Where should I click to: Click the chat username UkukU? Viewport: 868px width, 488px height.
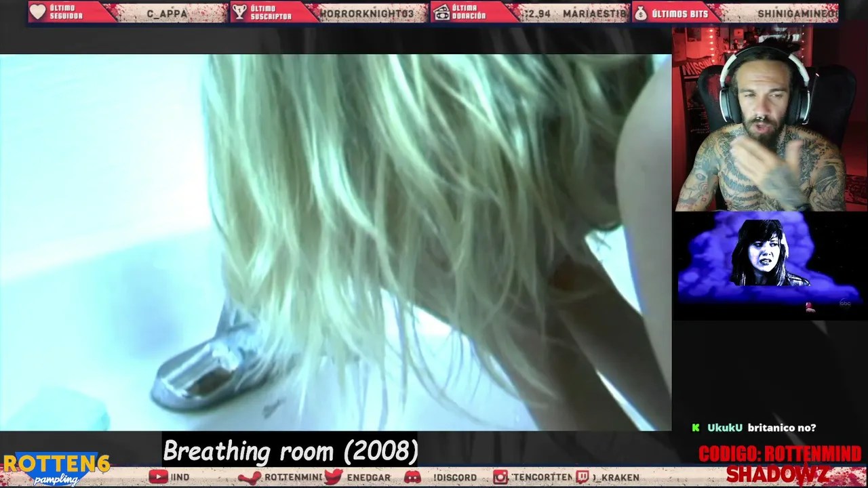(724, 428)
